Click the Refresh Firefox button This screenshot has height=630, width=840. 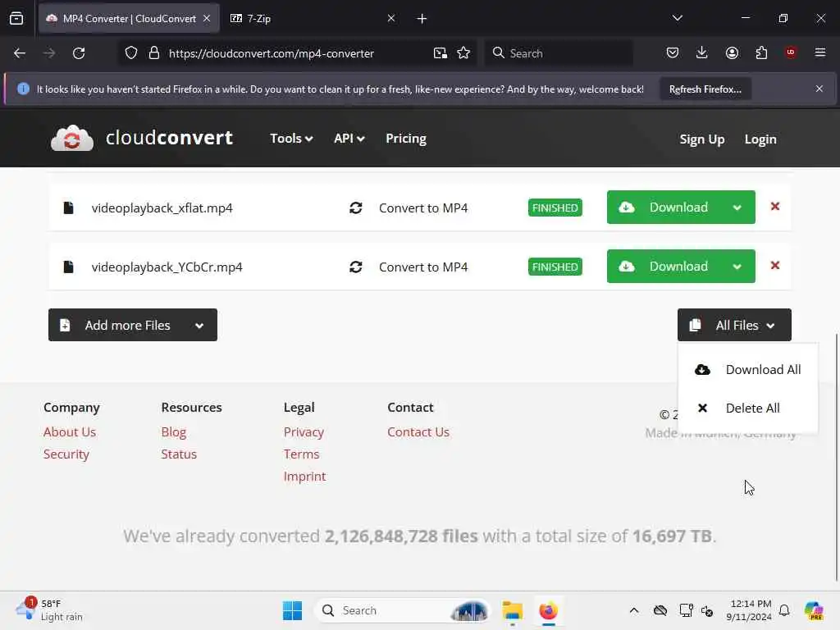[x=705, y=89]
